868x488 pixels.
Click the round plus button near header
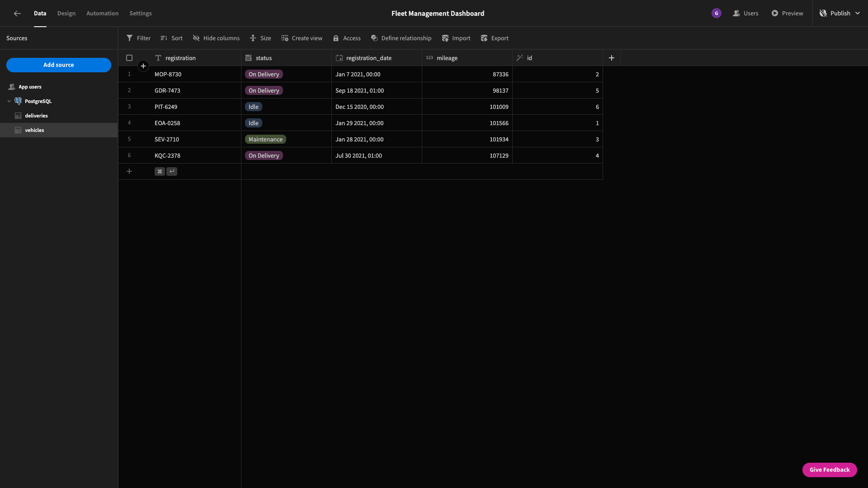click(x=143, y=66)
